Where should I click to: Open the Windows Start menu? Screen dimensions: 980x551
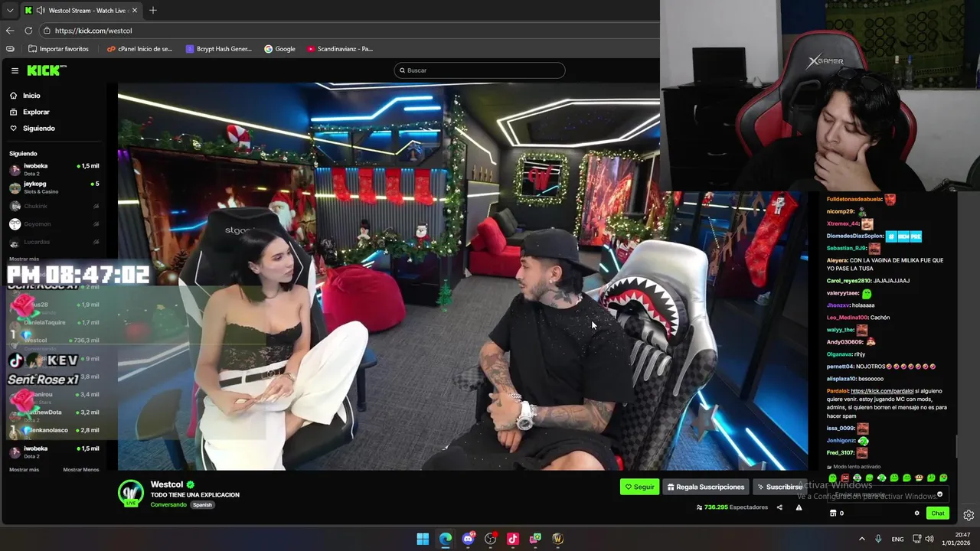[x=423, y=539]
